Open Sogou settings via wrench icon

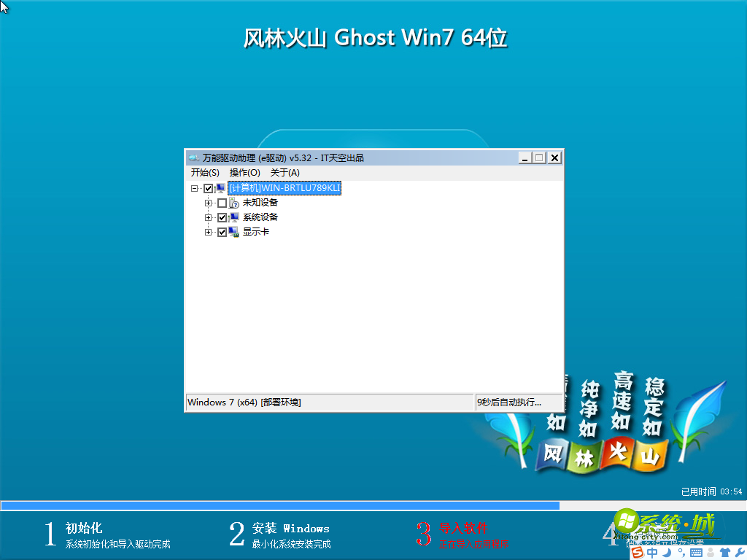point(739,552)
